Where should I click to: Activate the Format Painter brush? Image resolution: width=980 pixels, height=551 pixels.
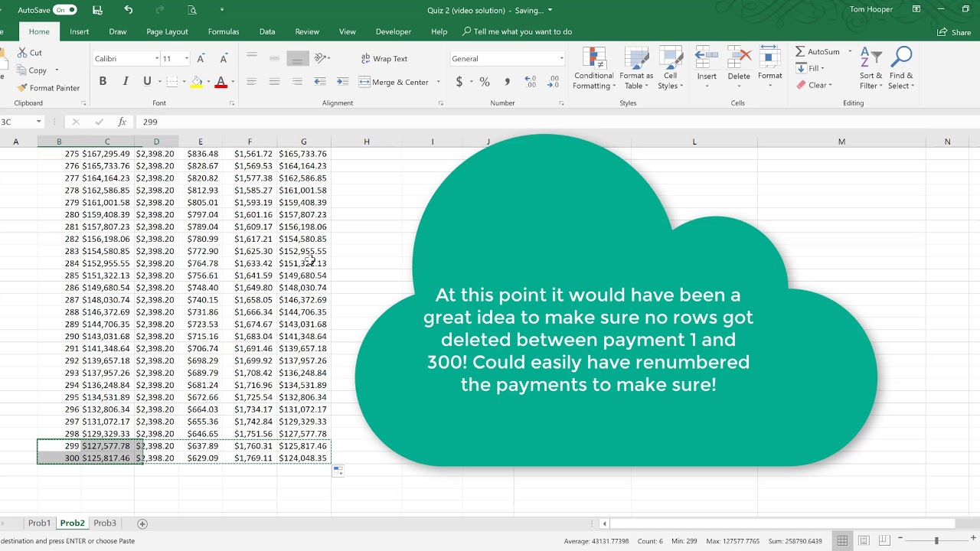pos(22,88)
